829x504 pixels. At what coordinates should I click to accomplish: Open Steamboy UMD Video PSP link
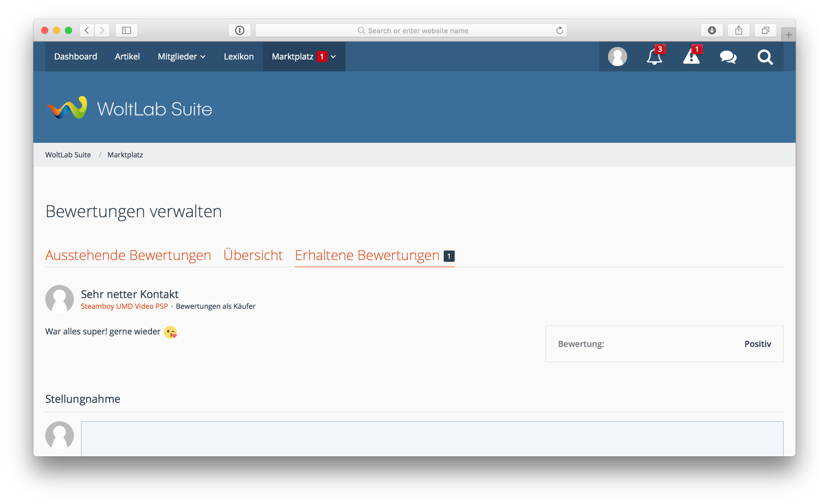pos(124,306)
